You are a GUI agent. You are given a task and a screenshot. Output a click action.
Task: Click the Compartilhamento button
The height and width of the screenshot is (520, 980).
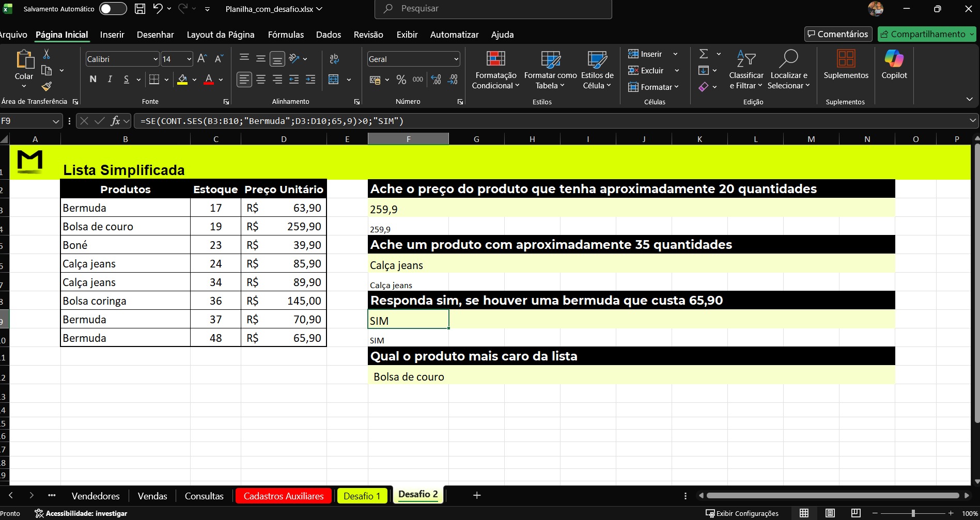pyautogui.click(x=926, y=34)
